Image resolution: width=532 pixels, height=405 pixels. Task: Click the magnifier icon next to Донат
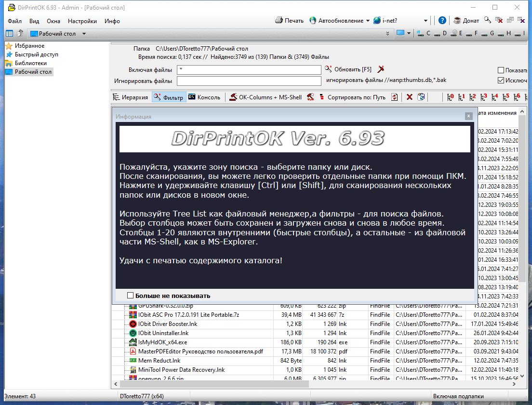tap(488, 20)
